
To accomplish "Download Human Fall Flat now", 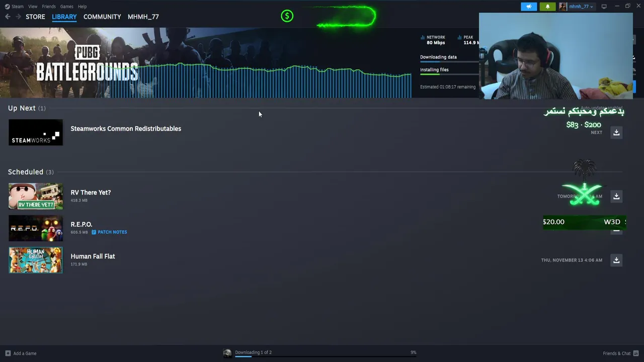I will [616, 260].
